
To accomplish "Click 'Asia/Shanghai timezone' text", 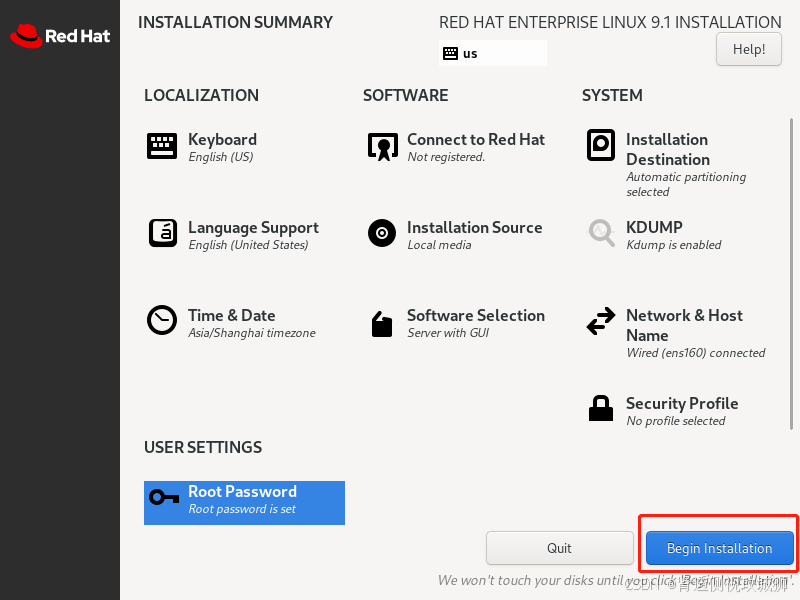I will coord(252,333).
